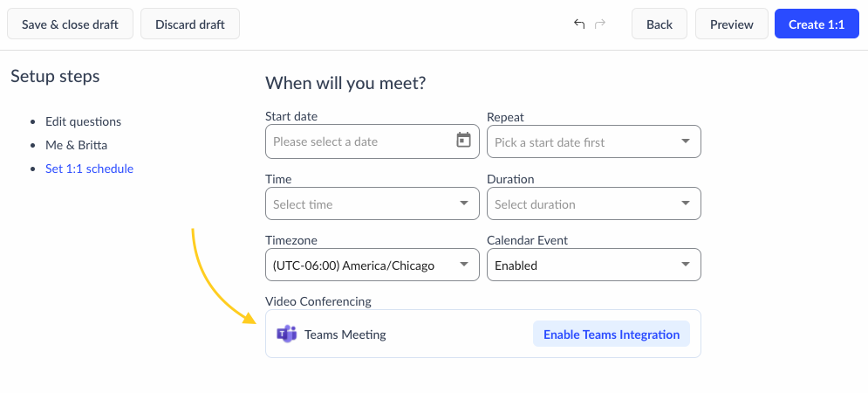Click the Microsoft Teams logo icon

click(x=286, y=334)
